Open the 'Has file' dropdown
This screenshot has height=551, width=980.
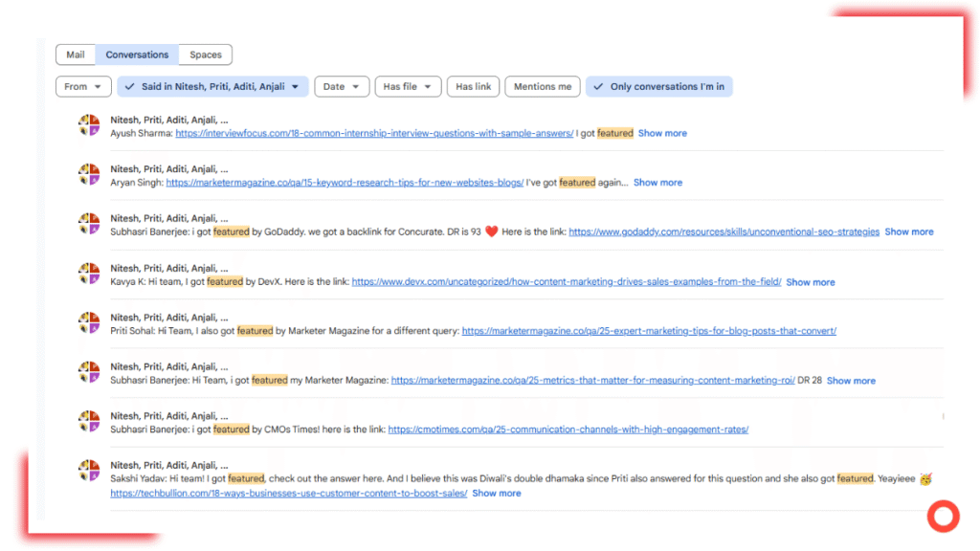point(408,87)
